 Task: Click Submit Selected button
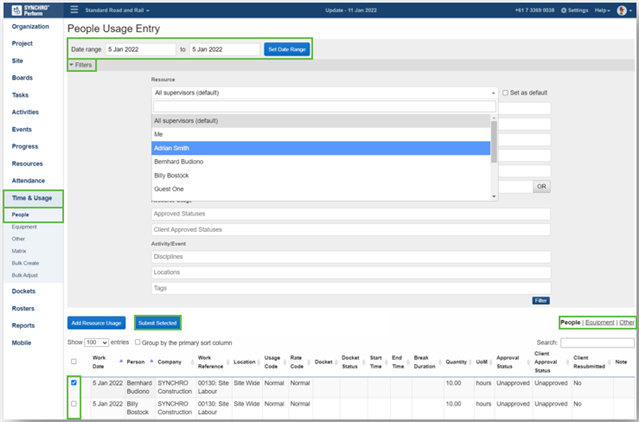coord(158,323)
